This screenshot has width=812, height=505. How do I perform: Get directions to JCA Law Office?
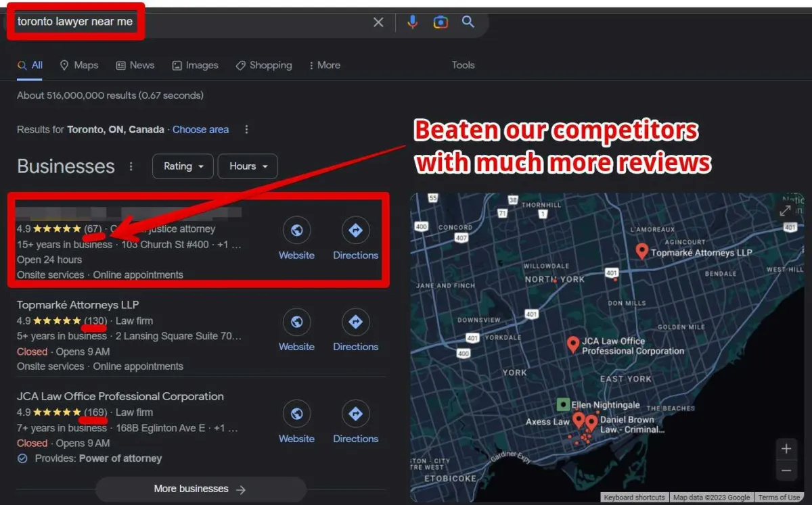(355, 422)
